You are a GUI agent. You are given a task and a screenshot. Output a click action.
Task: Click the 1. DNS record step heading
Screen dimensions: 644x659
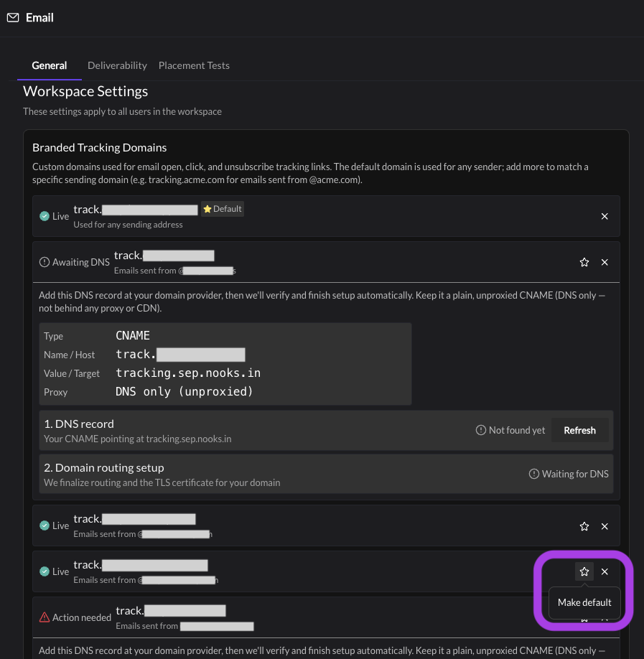79,424
